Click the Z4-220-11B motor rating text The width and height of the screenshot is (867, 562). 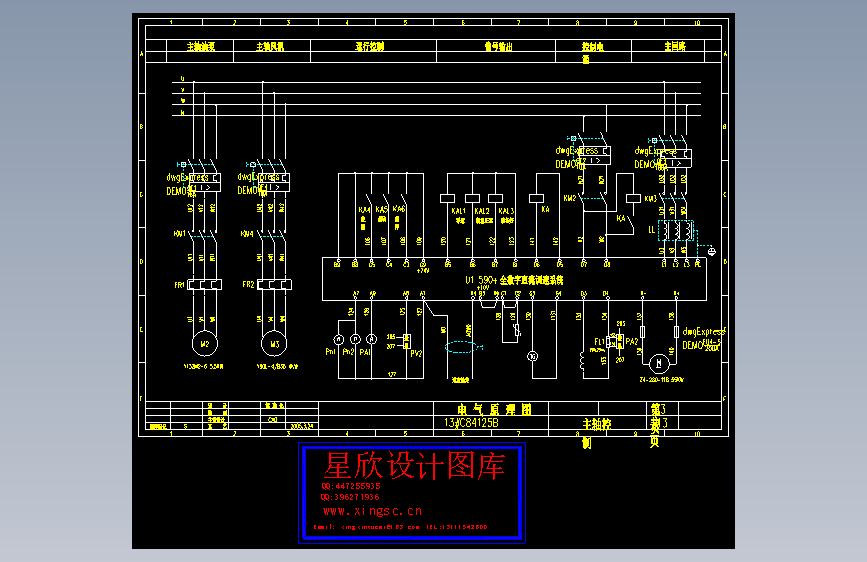tap(661, 379)
